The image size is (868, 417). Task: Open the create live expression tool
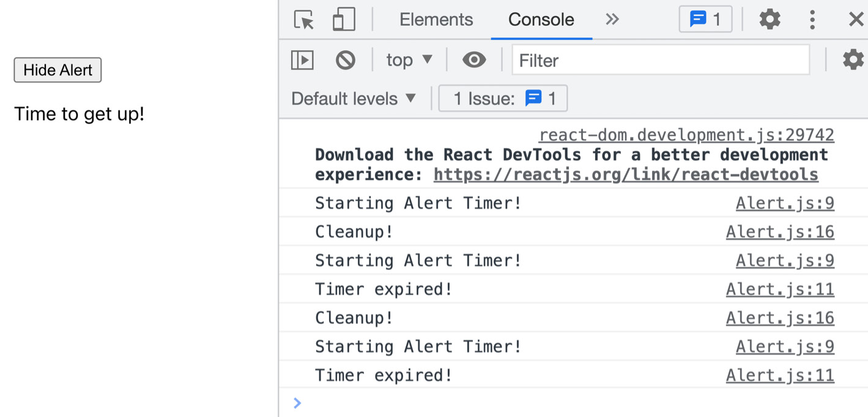pos(475,59)
